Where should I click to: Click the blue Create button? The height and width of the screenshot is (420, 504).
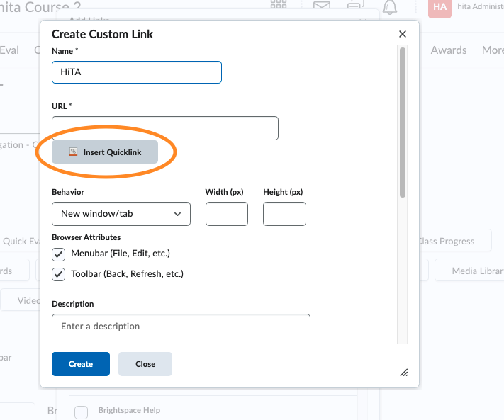pos(81,364)
